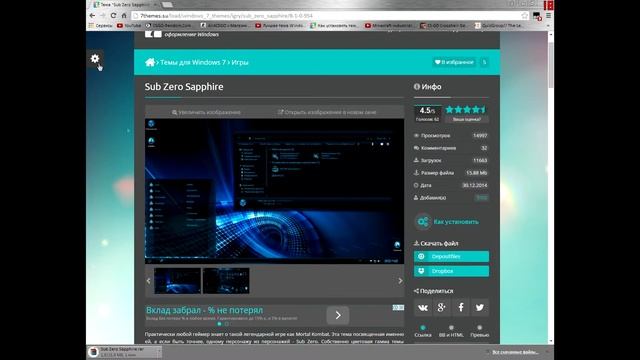Share on Facebook icon

(461, 307)
